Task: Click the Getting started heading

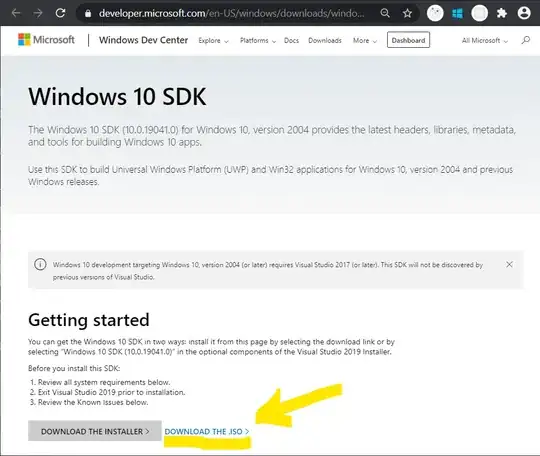Action: 89,320
